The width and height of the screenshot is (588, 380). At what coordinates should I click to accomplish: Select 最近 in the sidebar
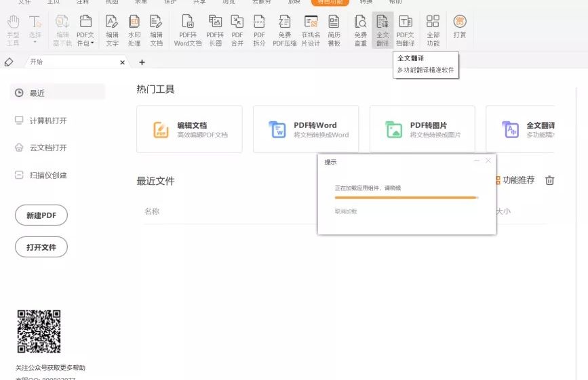[57, 93]
